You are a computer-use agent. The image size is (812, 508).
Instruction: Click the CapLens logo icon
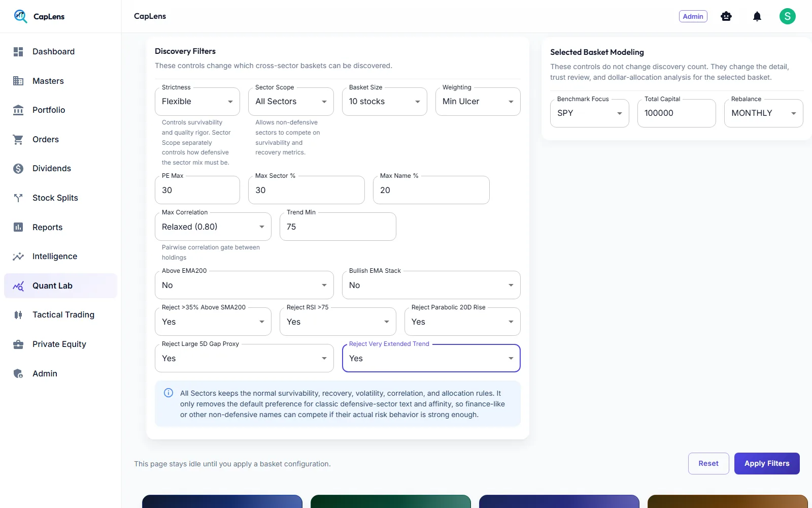tap(20, 16)
